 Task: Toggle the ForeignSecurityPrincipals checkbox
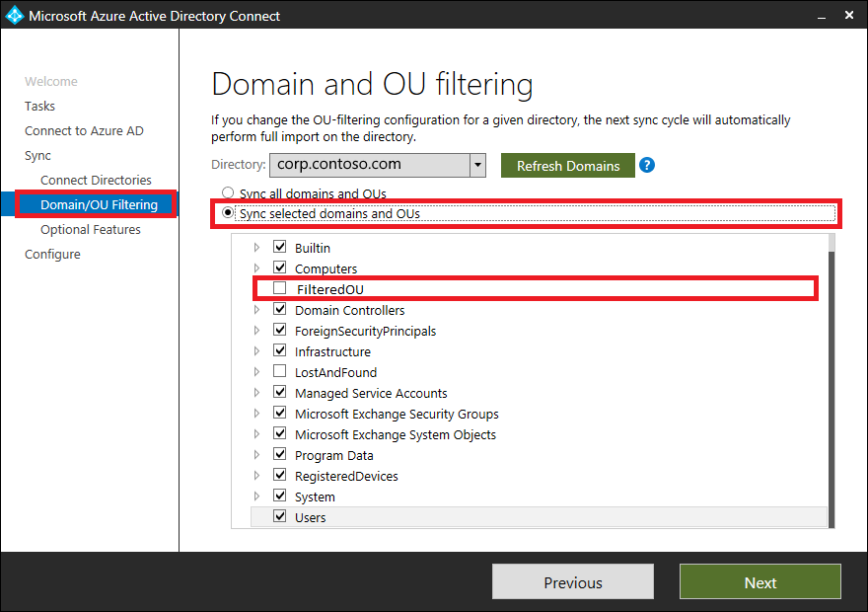coord(279,330)
